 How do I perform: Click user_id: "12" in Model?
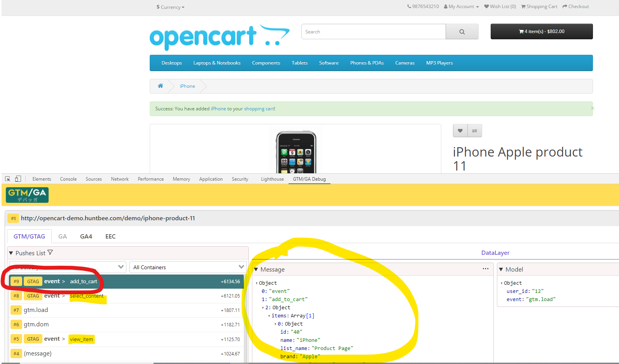point(525,291)
